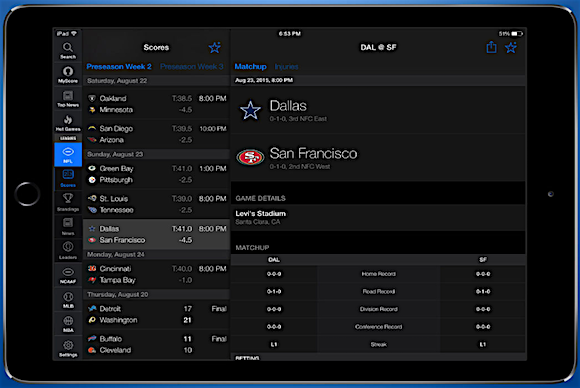Open the Leaders sidebar icon

pos(68,250)
